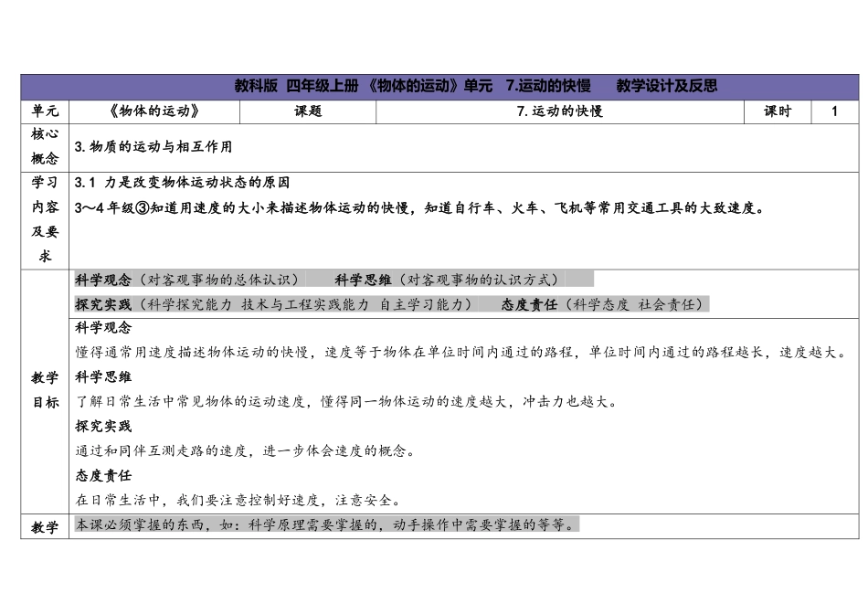
Task: Click the purple title banner starting with 教科版 四年级上册
Action: tap(439, 87)
